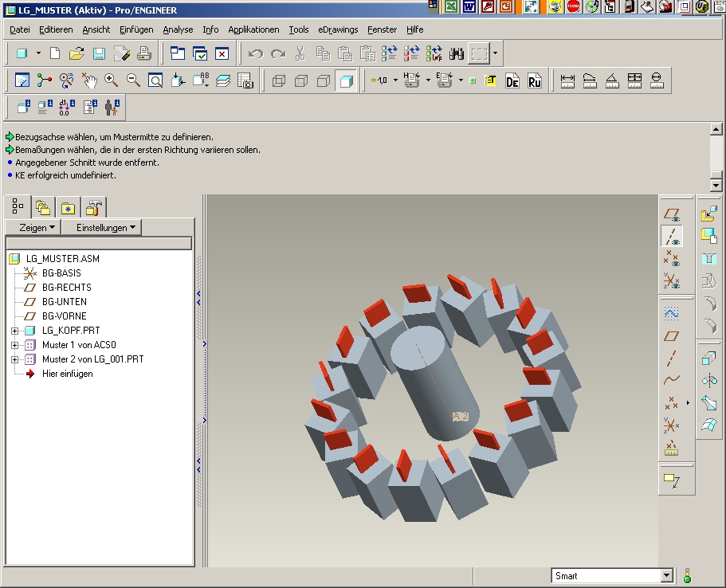Expand the LG_KOPF.PRT tree node
This screenshot has width=726, height=588.
click(14, 331)
